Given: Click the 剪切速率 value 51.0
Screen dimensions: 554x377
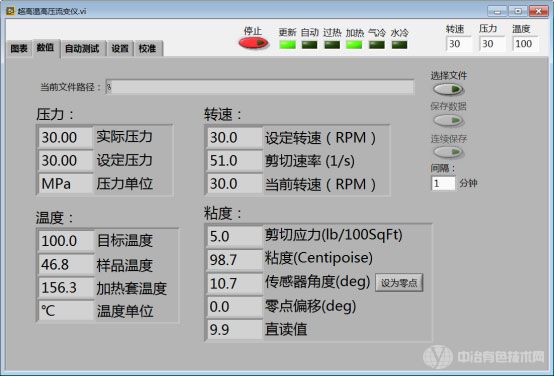Looking at the screenshot, I should (234, 161).
